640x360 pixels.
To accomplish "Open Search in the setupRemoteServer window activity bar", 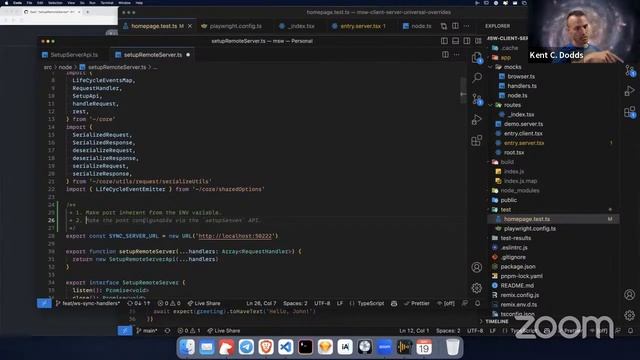I will point(477,78).
